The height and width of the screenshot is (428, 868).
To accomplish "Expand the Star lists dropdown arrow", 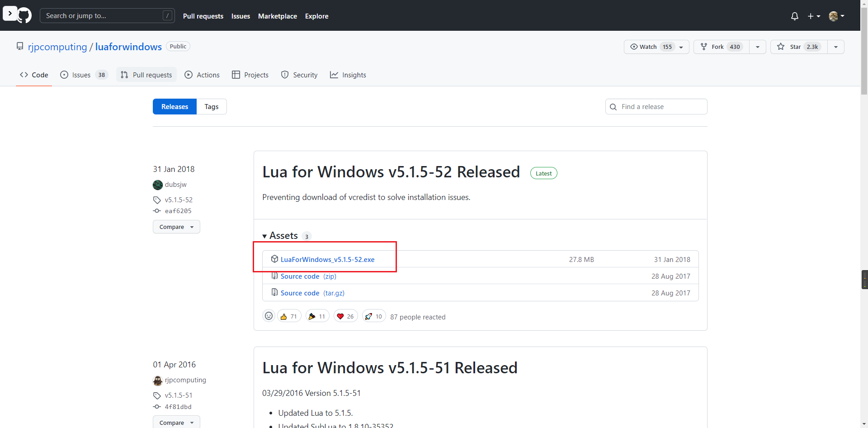I will coord(836,47).
